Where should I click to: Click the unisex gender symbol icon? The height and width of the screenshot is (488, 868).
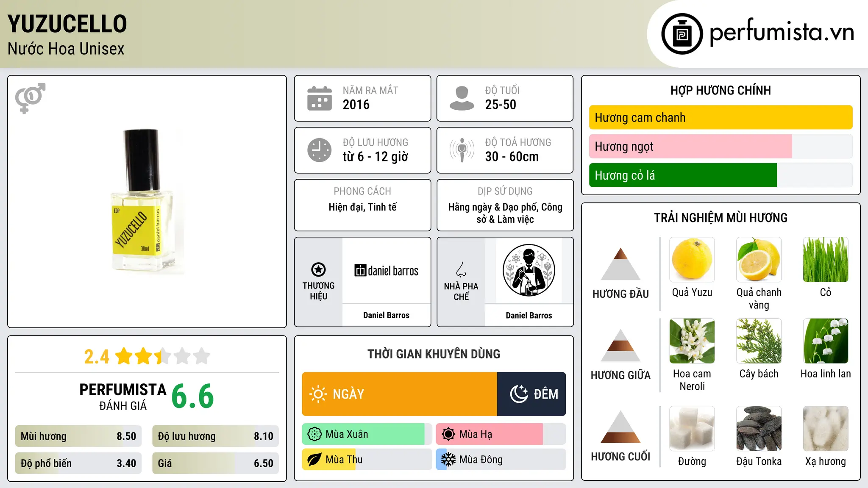[30, 98]
